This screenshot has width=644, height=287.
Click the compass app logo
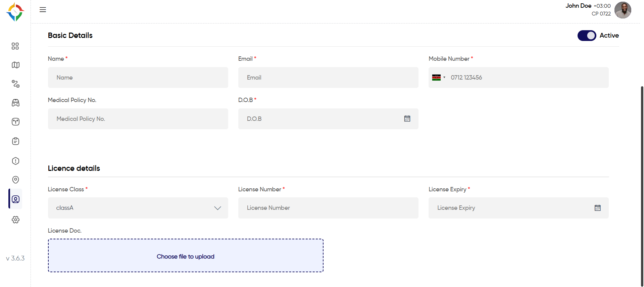(15, 12)
